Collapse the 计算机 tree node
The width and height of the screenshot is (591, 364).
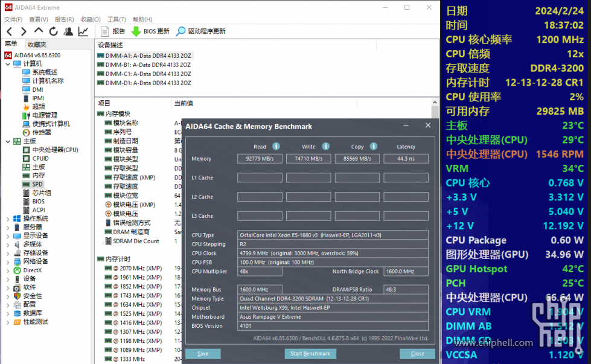tap(8, 63)
